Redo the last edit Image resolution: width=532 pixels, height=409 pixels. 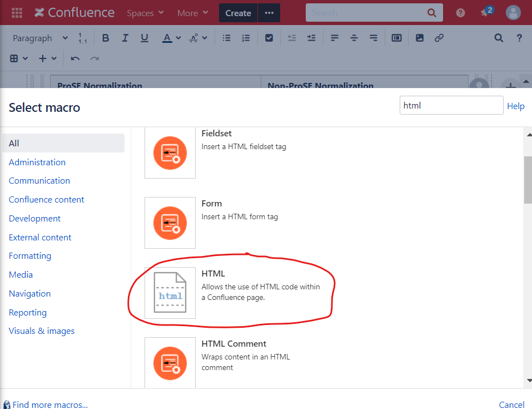[95, 58]
